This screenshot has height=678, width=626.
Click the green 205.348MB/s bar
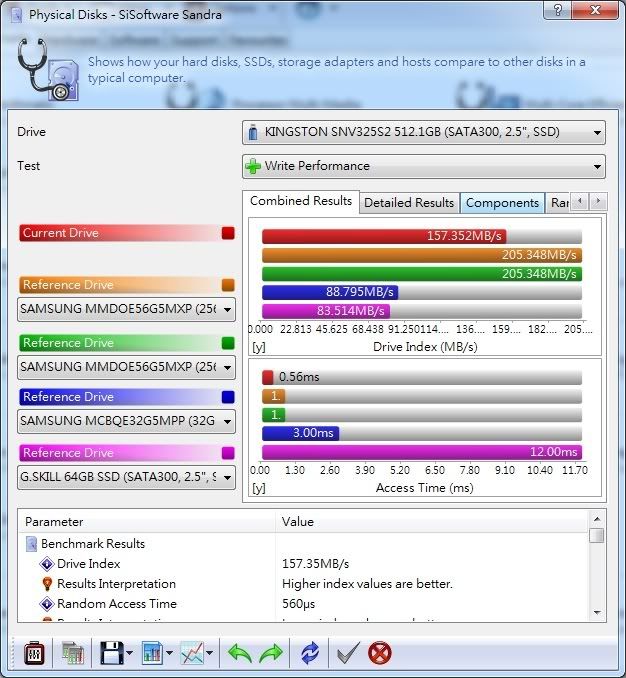coord(422,274)
